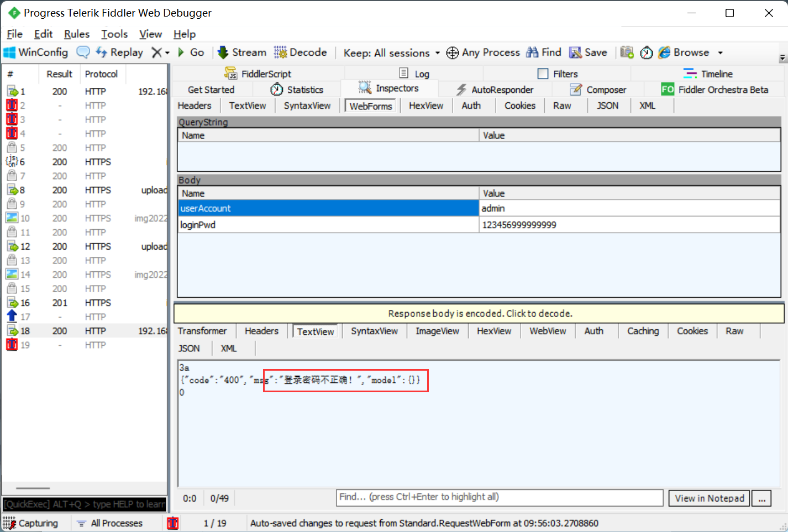Open the Fiddler Orchestra Beta tab
The image size is (788, 532).
coord(715,89)
